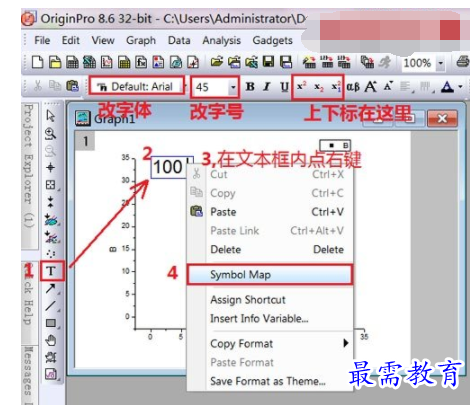Click the Save Template icon
Screen dimensions: 470x405
(x=286, y=62)
